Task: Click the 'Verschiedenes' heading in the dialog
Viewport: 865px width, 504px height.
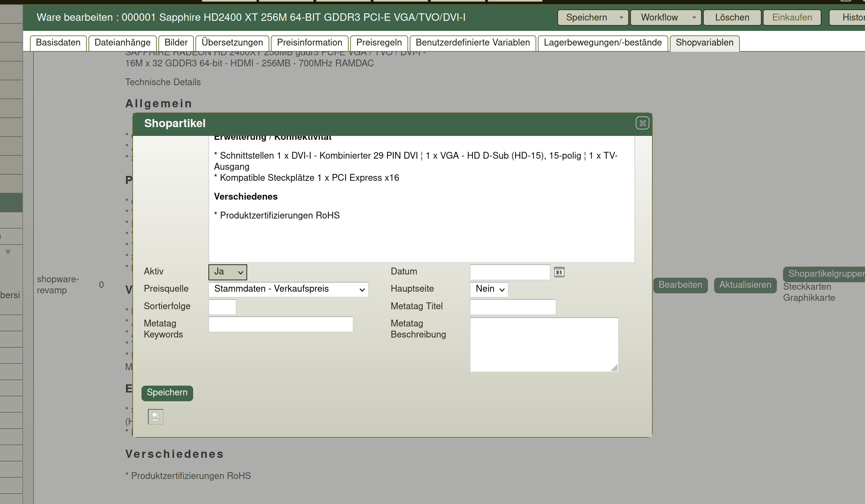Action: (x=246, y=197)
